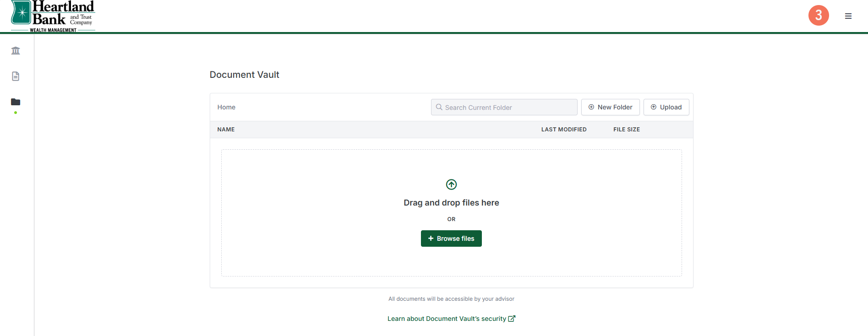
Task: Sort by the NAME column header
Action: click(226, 130)
